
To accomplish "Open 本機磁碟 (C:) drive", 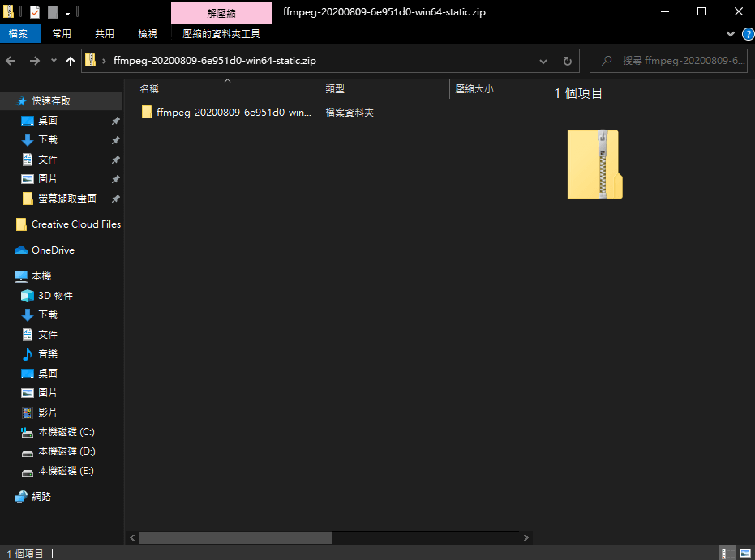I will (x=66, y=431).
